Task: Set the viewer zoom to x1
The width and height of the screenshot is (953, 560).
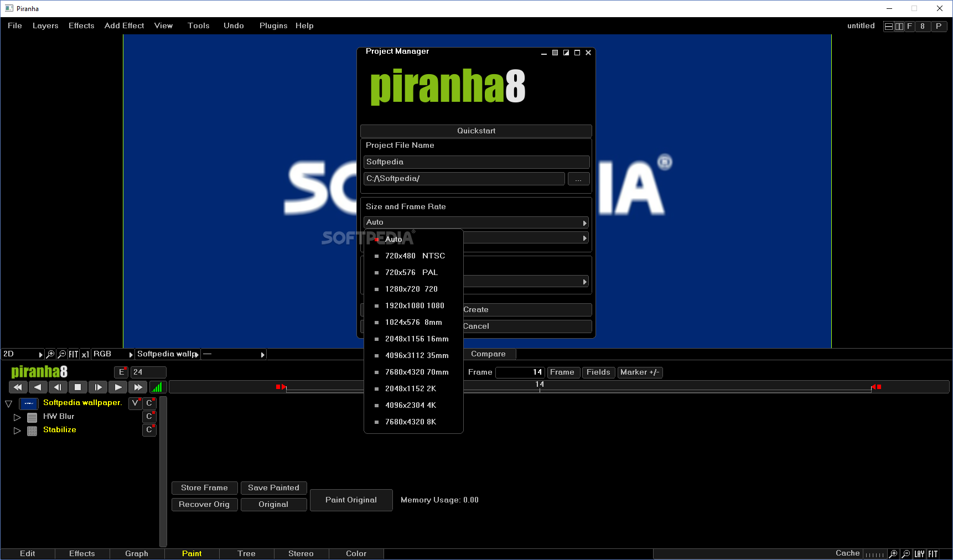Action: point(85,354)
